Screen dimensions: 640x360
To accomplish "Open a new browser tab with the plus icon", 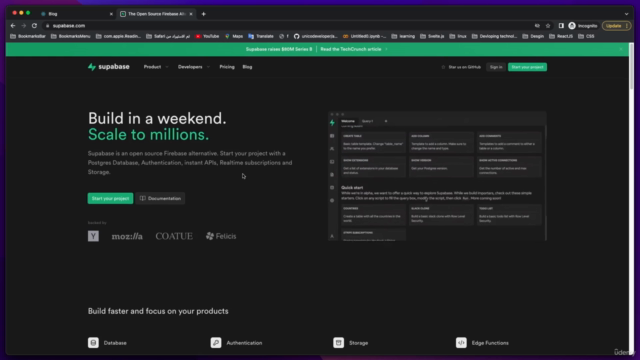I will (x=204, y=14).
